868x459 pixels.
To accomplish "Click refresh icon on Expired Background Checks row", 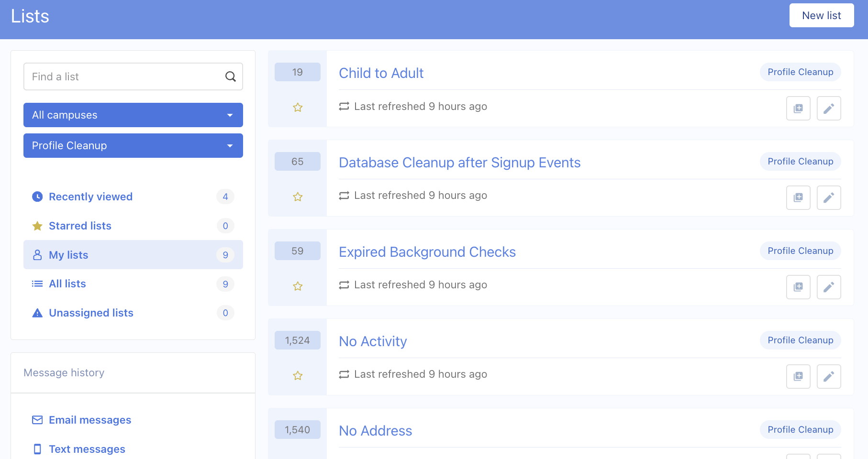I will coord(344,285).
